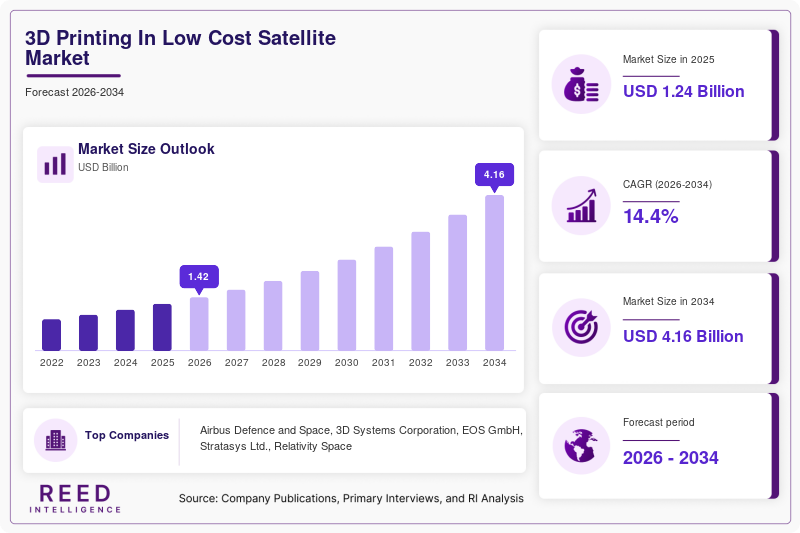Click the Market Size Outlook heading
Viewport: 800px width, 533px height.
pos(146,149)
